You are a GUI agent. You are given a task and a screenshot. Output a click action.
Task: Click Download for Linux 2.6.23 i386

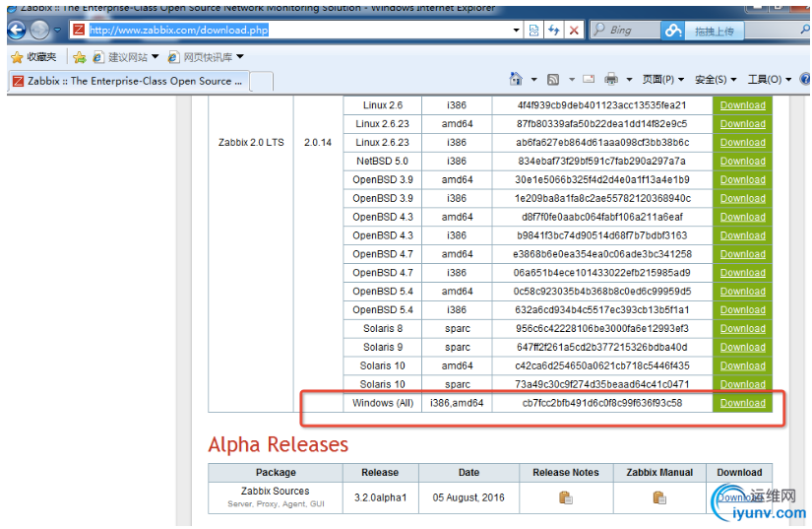point(742,143)
